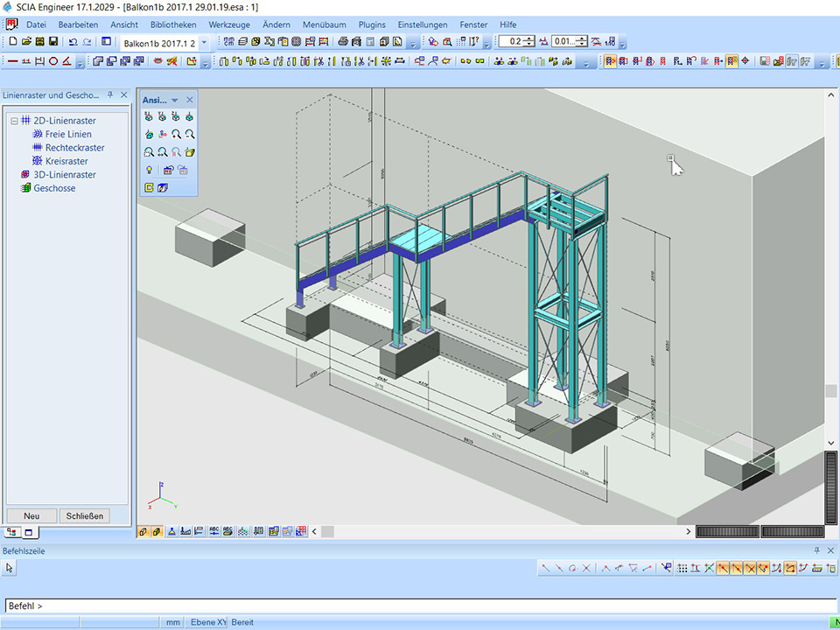Pin the Linienraster und Geschosse panel
Image resolution: width=840 pixels, height=630 pixels.
pos(111,95)
